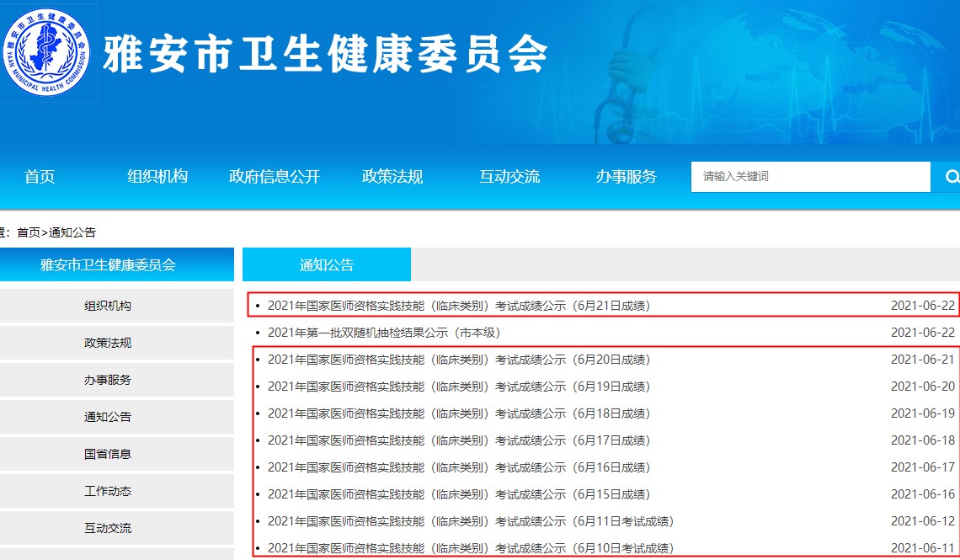Go to 政策法规 in the top navigation
This screenshot has width=960, height=560.
392,177
